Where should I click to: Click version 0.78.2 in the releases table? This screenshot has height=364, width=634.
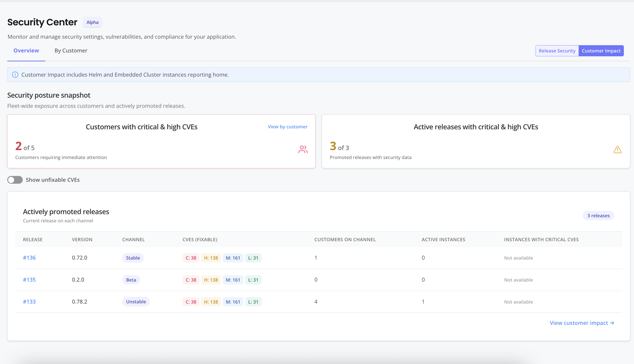(x=80, y=301)
